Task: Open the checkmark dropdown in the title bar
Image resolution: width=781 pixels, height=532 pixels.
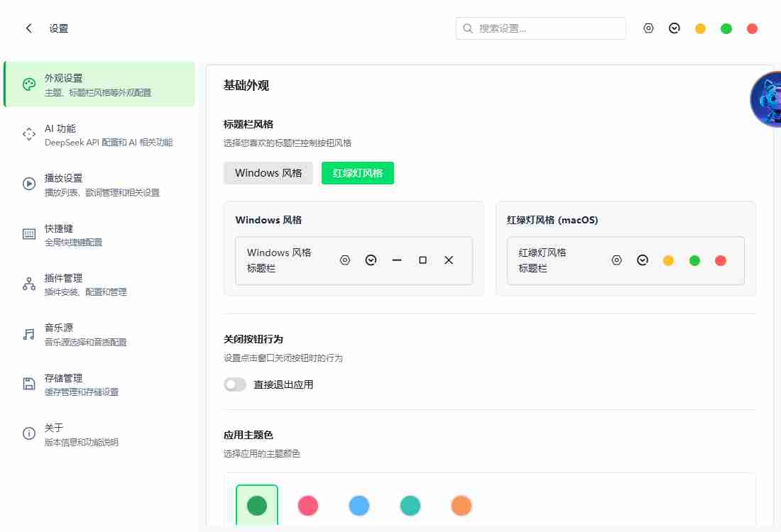Action: [x=674, y=28]
